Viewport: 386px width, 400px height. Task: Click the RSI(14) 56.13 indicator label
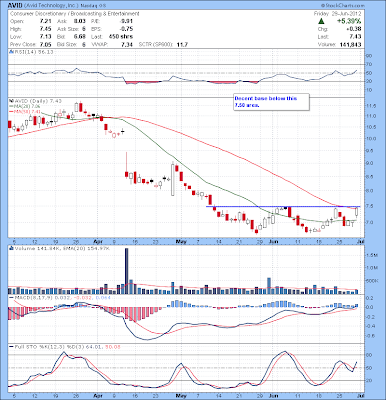pos(31,52)
